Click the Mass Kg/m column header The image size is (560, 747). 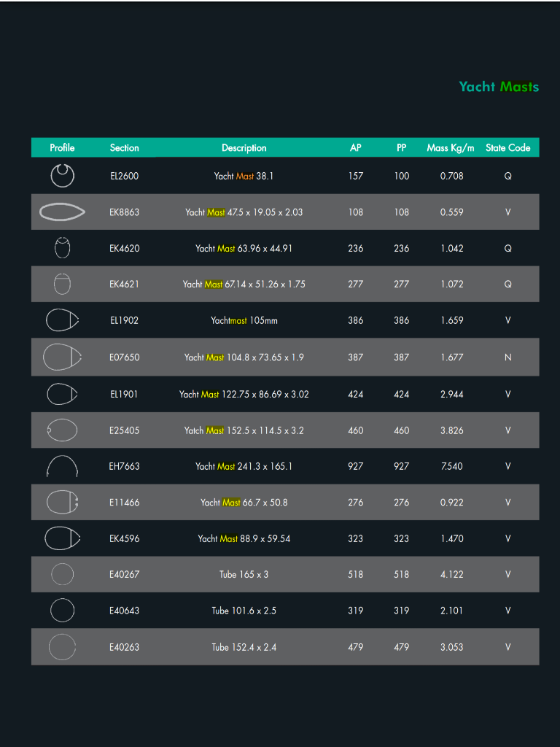[451, 147]
